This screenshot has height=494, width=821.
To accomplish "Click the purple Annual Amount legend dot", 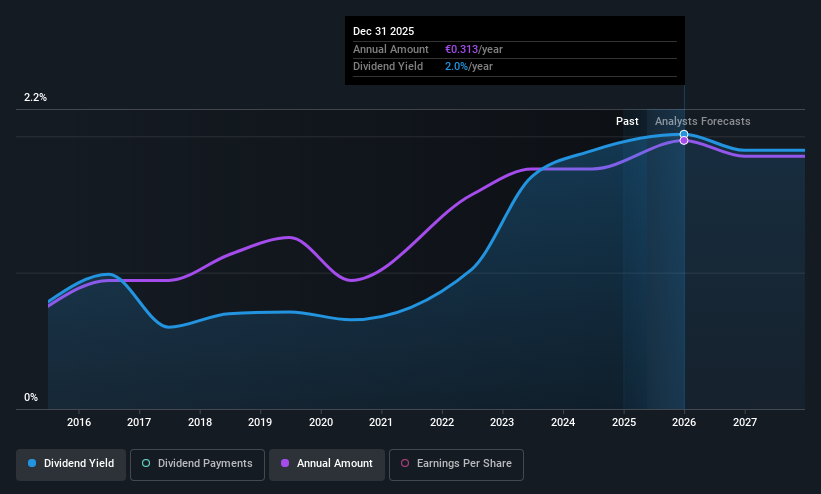I will 285,463.
